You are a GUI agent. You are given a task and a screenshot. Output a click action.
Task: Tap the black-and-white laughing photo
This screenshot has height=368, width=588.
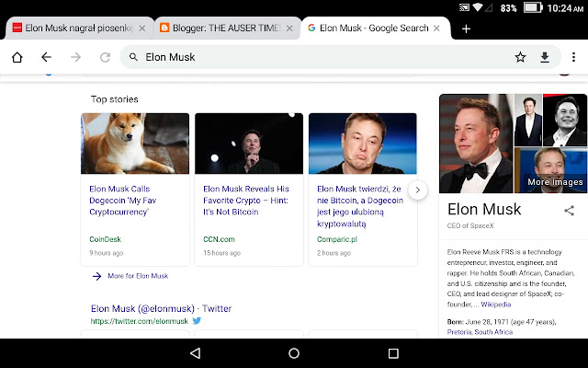[565, 121]
